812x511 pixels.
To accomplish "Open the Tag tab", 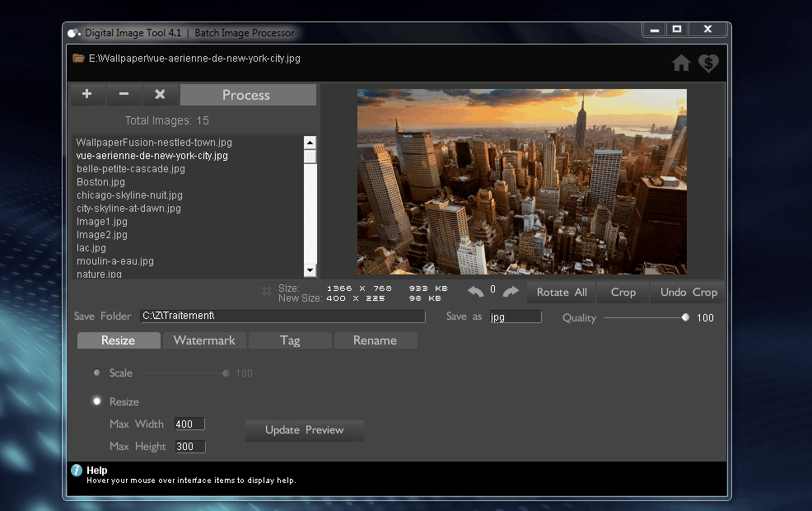I will click(290, 340).
